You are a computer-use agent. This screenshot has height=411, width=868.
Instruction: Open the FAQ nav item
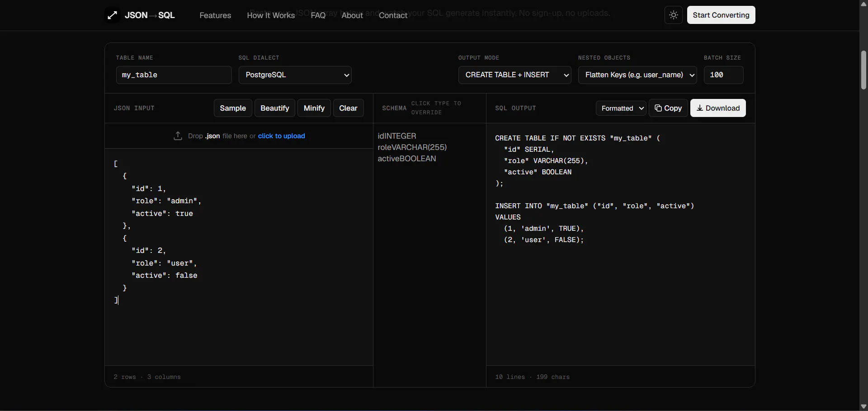[x=318, y=15]
